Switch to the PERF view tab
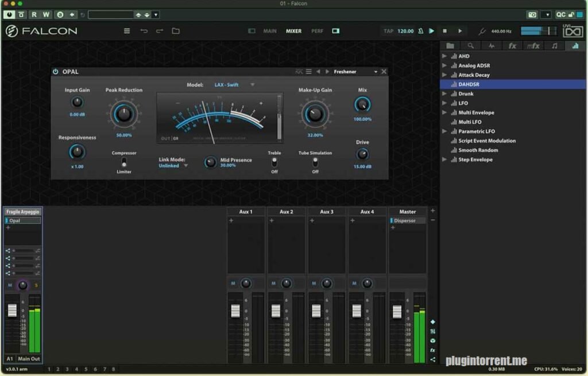The width and height of the screenshot is (588, 376). click(317, 31)
